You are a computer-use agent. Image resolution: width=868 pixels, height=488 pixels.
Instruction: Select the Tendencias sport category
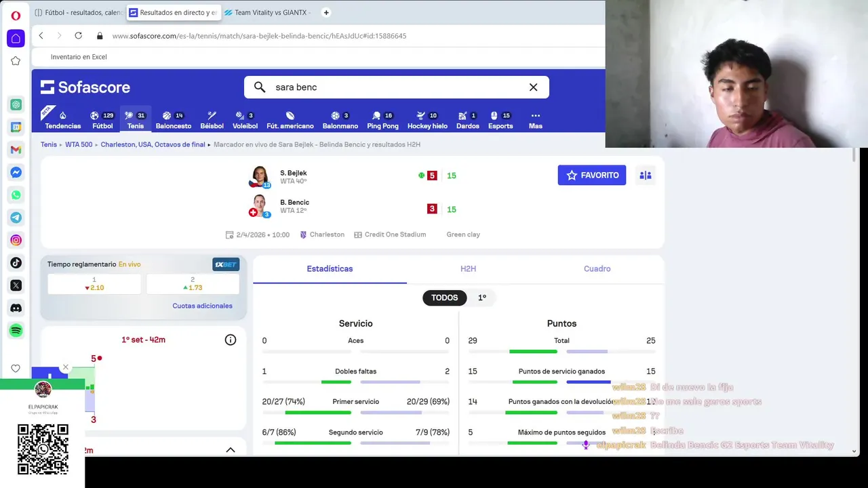62,120
